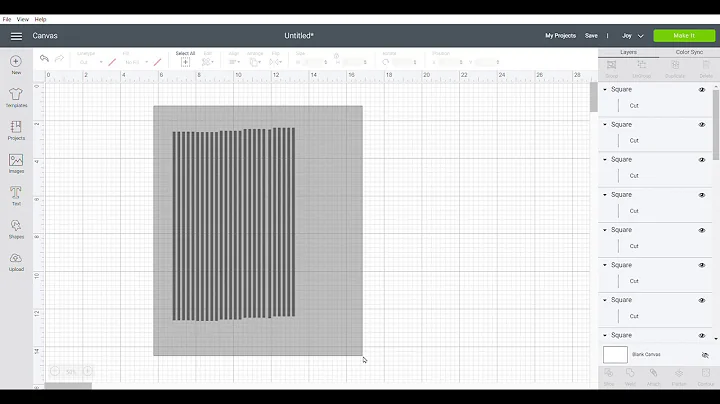Screen dimensions: 720x404
Task: Switch to the Layers tab
Action: 628,52
